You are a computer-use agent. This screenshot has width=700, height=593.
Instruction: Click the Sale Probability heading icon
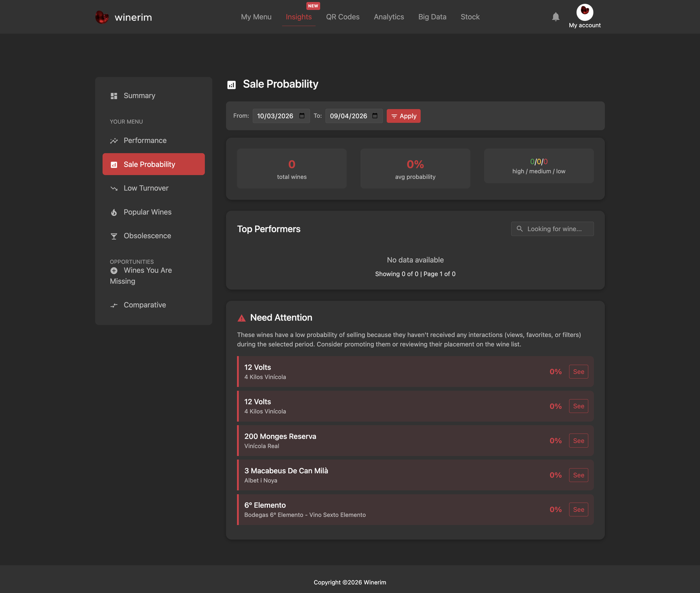pyautogui.click(x=231, y=85)
